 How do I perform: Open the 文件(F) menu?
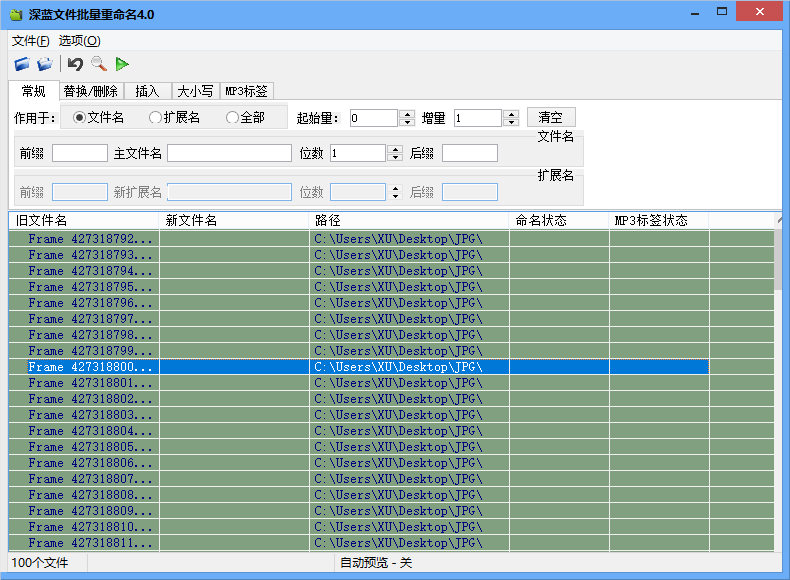point(31,41)
